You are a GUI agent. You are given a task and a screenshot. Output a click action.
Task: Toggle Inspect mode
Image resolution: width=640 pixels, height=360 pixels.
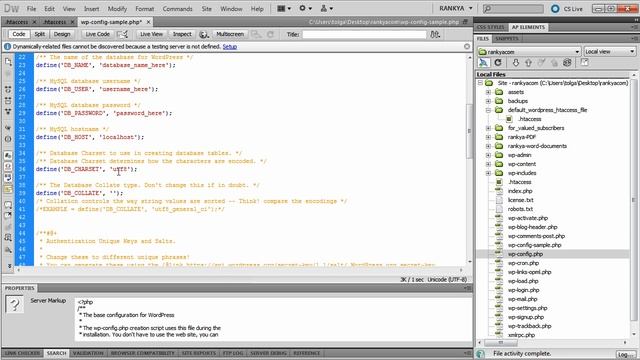pos(182,34)
